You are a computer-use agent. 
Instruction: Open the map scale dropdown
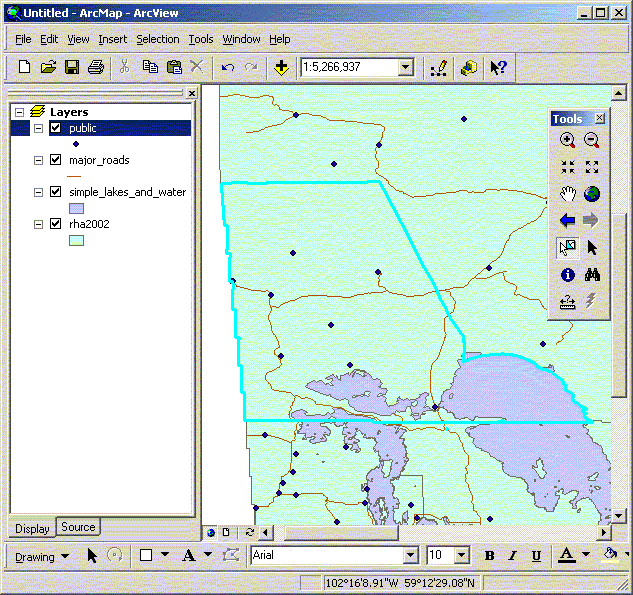(405, 67)
